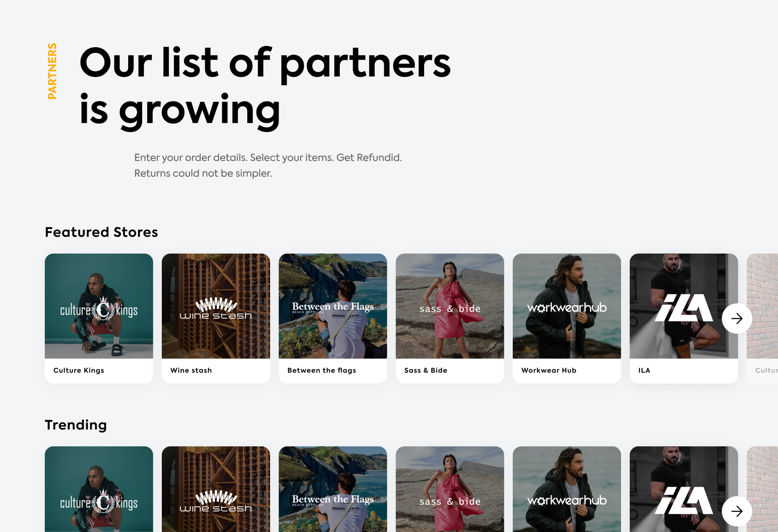Click the Trending section heading

(x=76, y=425)
